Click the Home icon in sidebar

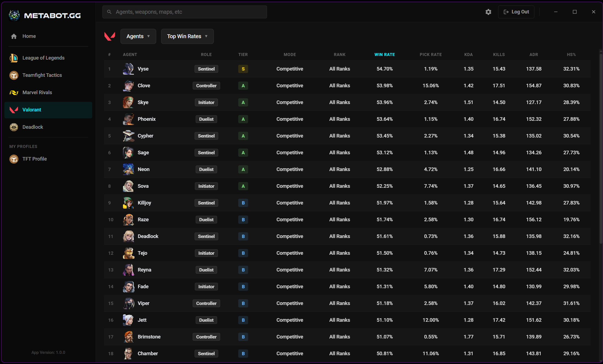[x=14, y=36]
